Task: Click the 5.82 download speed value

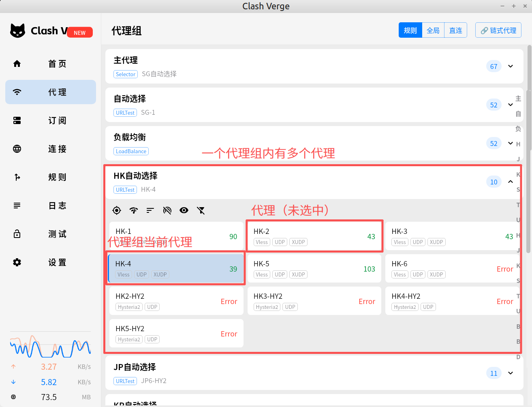Action: pyautogui.click(x=49, y=382)
